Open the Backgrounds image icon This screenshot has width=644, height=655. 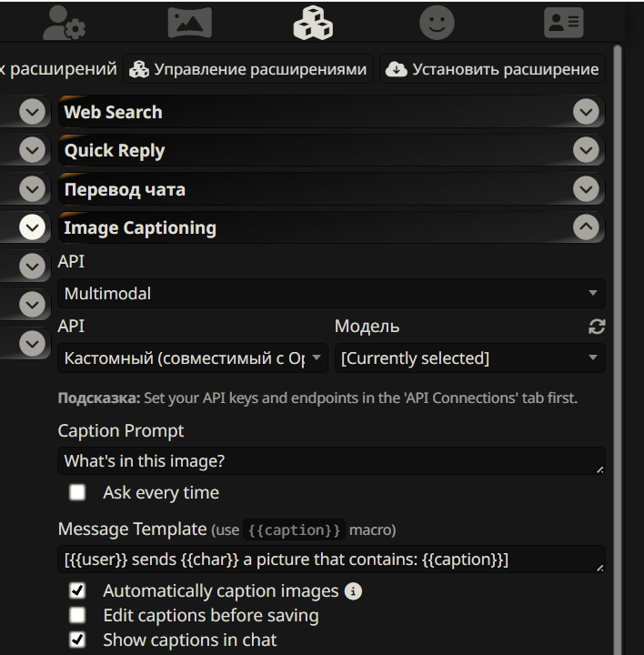coord(189,22)
